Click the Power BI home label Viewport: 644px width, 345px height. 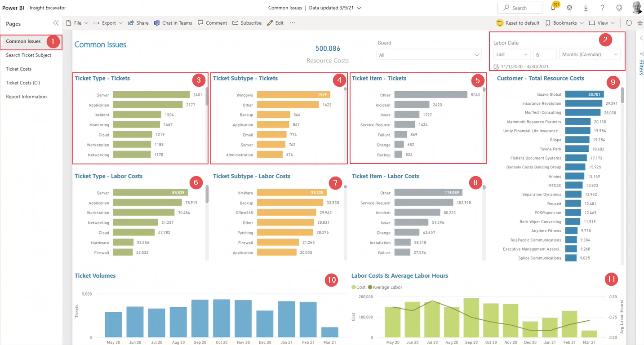13,8
